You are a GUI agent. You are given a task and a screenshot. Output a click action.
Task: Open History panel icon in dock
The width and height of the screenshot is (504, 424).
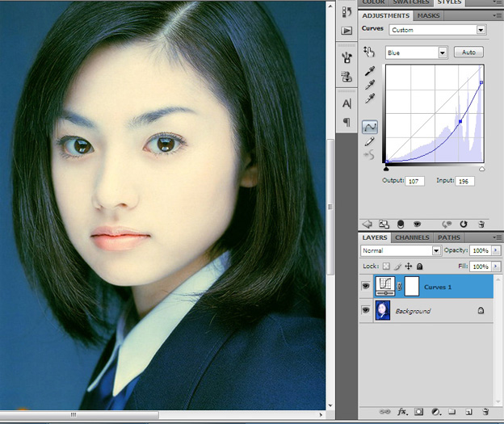(x=346, y=12)
